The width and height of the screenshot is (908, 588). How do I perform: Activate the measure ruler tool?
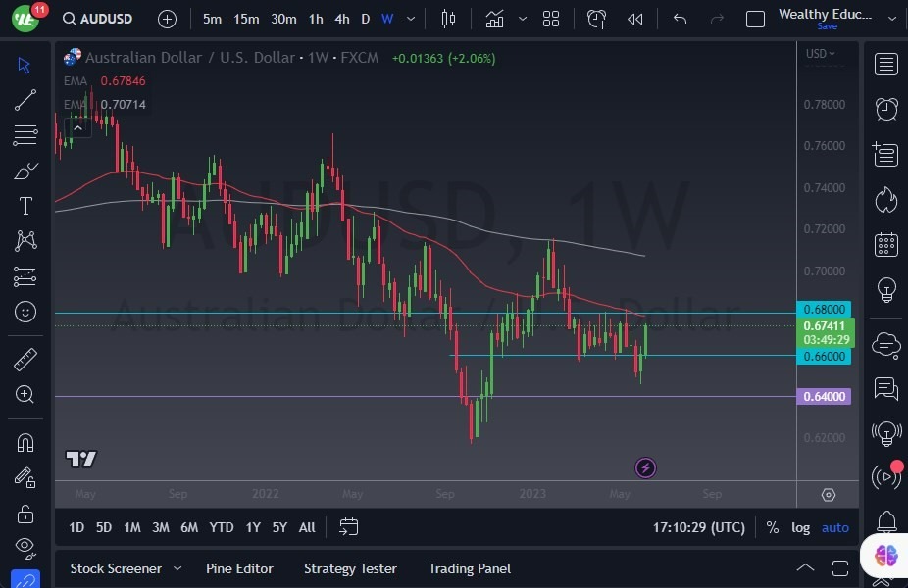[x=25, y=360]
